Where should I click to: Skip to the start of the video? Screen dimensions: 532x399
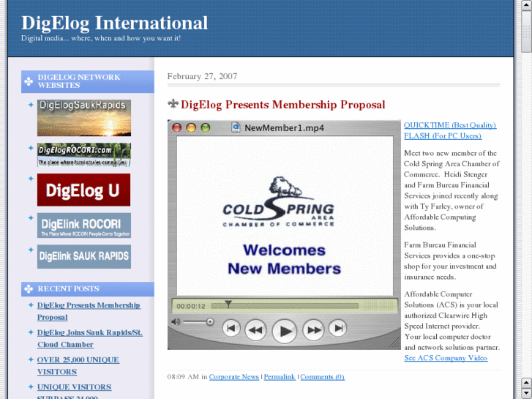click(231, 329)
